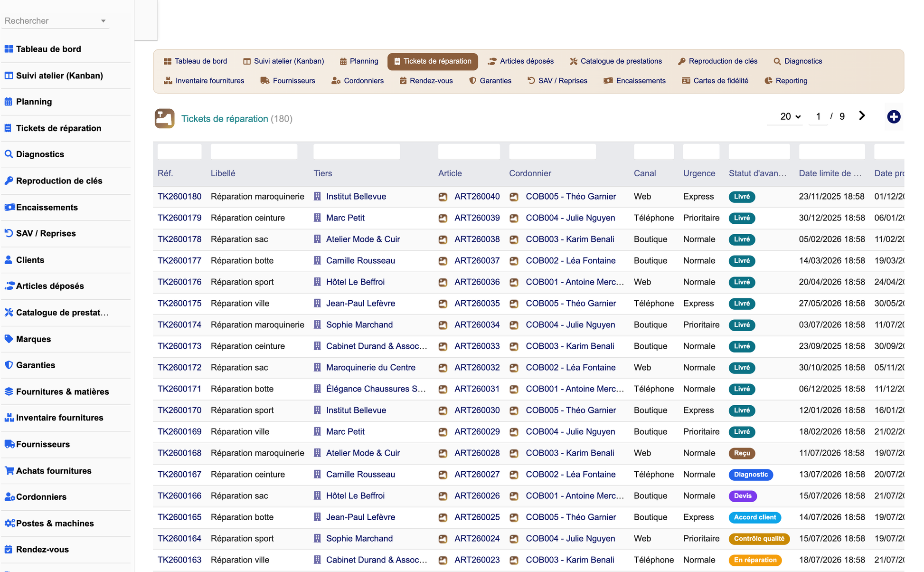Click article icon next to ART260039
The width and height of the screenshot is (924, 572).
443,218
